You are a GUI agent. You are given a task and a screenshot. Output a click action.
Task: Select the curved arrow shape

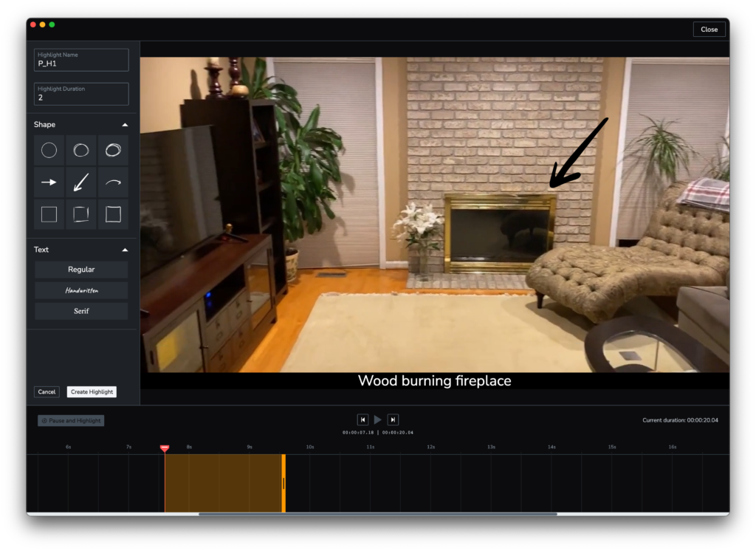pos(113,182)
